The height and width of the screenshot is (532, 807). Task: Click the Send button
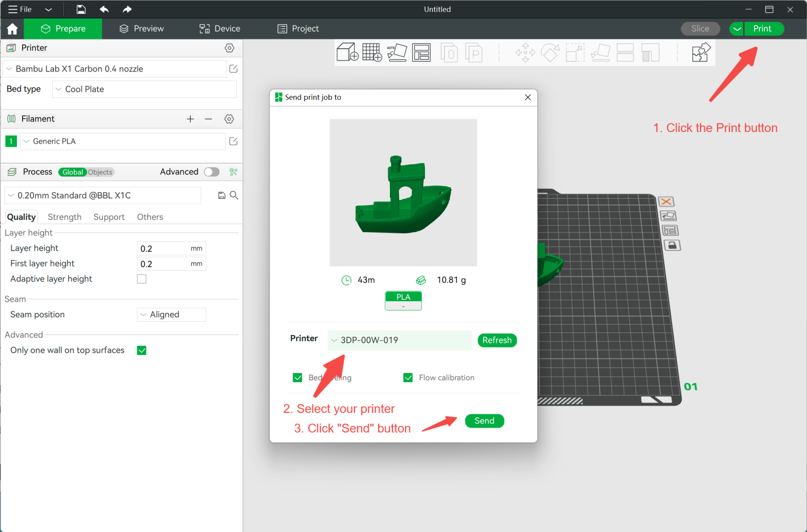(x=484, y=420)
